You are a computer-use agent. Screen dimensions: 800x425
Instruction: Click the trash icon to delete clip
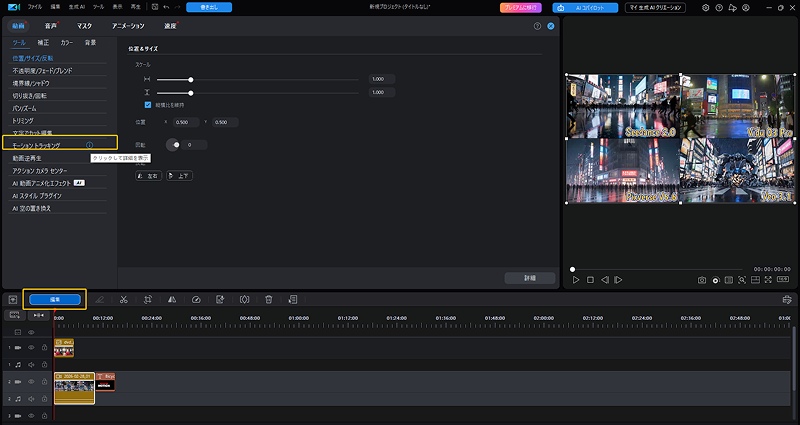[x=269, y=299]
